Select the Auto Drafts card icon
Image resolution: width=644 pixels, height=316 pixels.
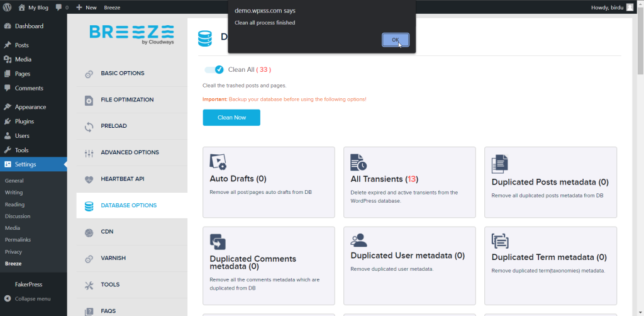(x=218, y=162)
